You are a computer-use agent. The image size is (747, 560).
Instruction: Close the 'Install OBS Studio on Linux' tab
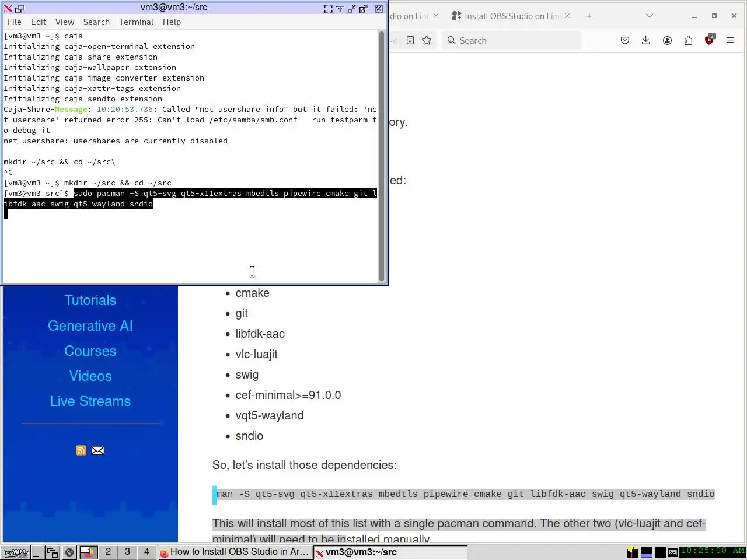(567, 16)
